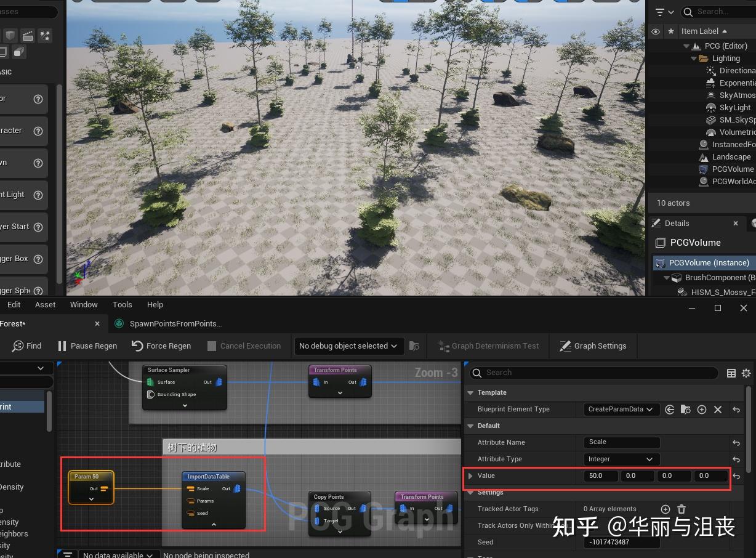This screenshot has height=558, width=756.
Task: Click the star favorites column header in the outliner
Action: pyautogui.click(x=670, y=31)
